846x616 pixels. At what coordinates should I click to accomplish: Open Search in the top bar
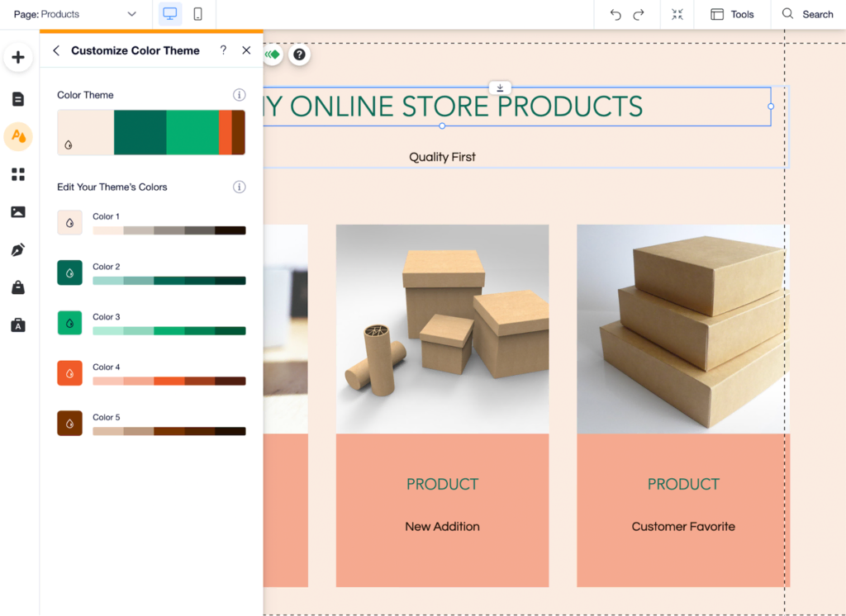click(808, 15)
